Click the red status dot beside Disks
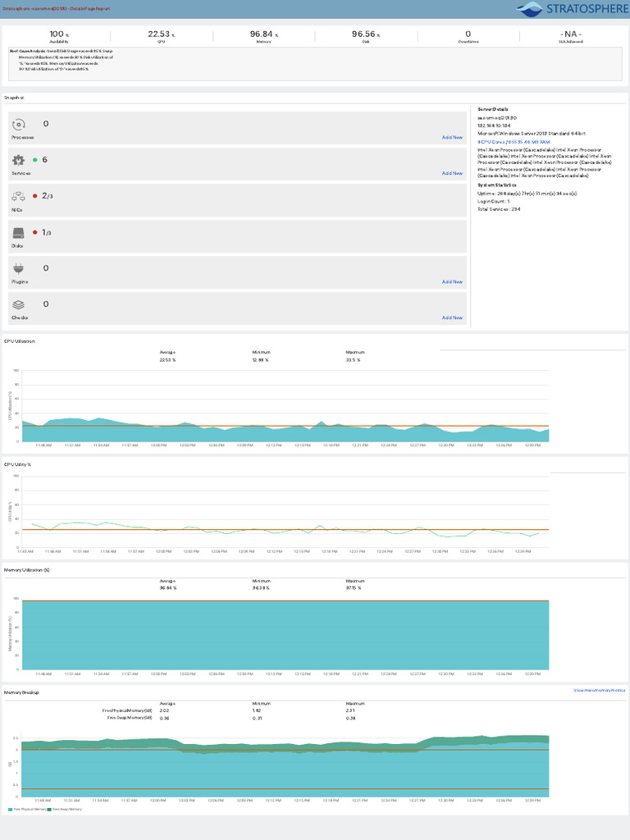This screenshot has width=630, height=840. tap(34, 232)
